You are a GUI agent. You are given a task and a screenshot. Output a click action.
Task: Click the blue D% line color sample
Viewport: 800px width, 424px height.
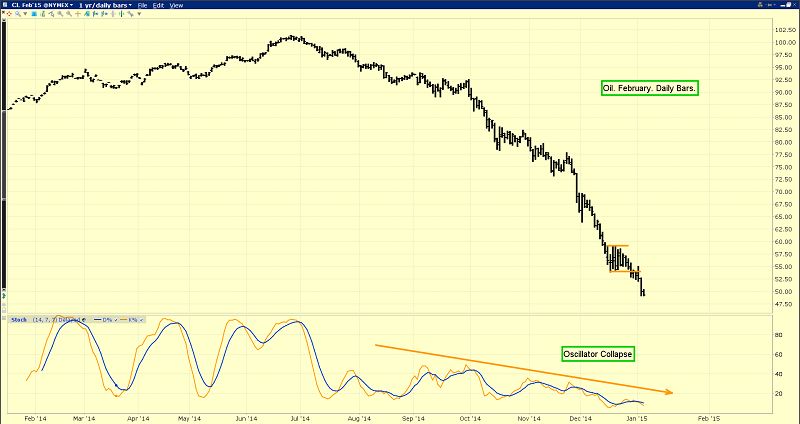point(97,320)
